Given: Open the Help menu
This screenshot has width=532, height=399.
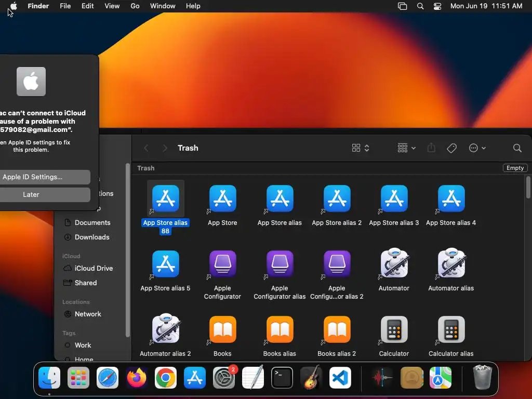Looking at the screenshot, I should coord(193,6).
